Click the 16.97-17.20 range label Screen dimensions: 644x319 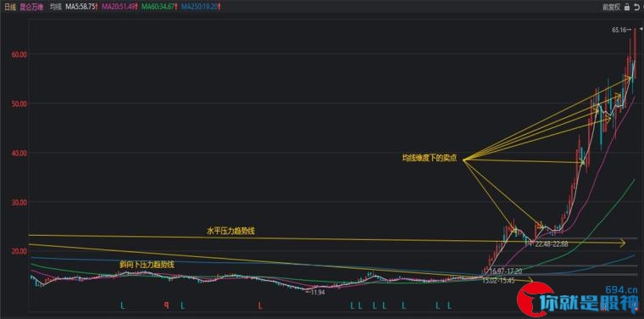[505, 271]
